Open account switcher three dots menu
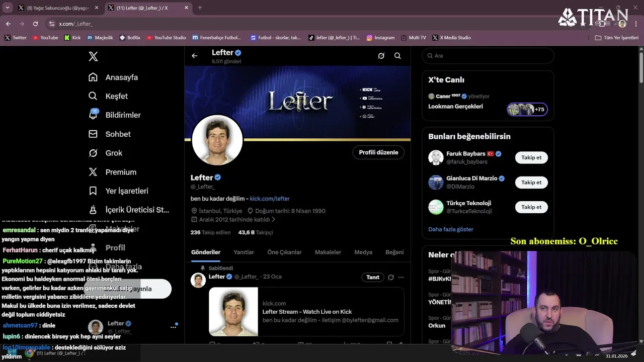The image size is (644, 362). [173, 327]
